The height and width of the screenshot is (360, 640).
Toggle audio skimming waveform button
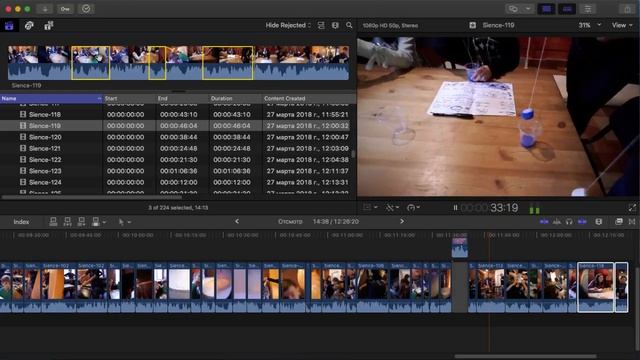pos(557,222)
